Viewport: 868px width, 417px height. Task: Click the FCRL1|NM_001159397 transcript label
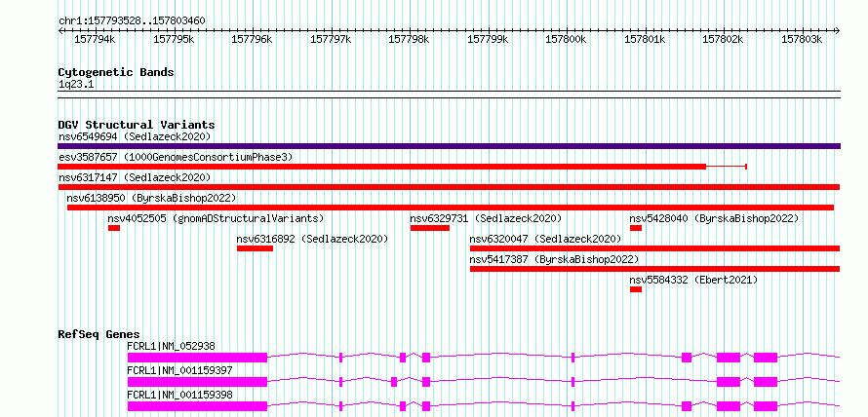tap(179, 370)
